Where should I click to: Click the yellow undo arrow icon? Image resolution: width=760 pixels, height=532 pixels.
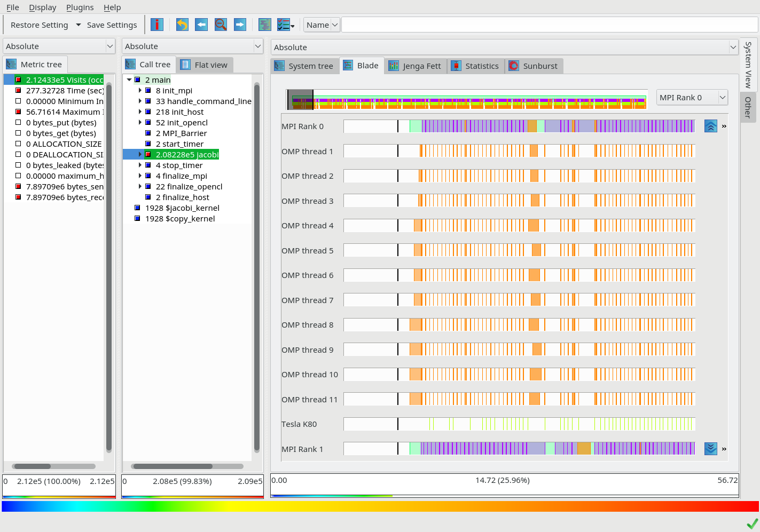182,25
